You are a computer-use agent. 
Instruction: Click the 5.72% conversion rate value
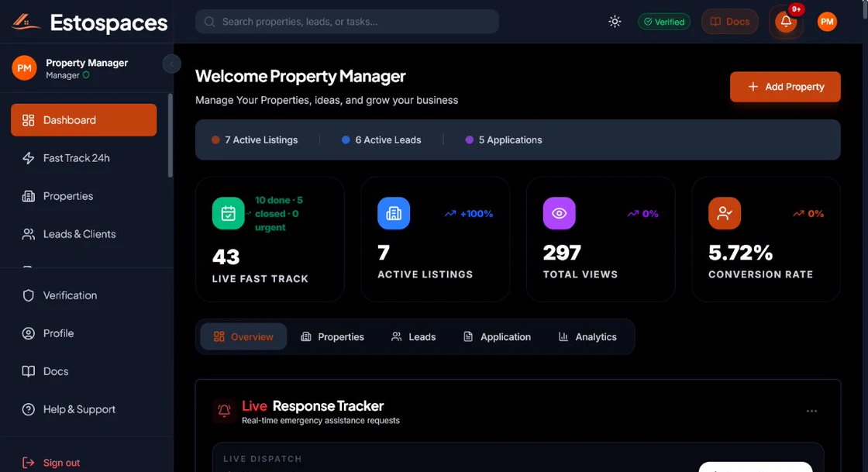click(740, 253)
